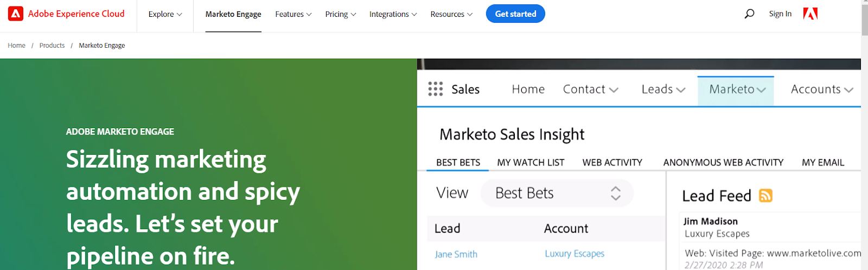Go to Home in the breadcrumb
This screenshot has height=270, width=868.
pyautogui.click(x=16, y=46)
